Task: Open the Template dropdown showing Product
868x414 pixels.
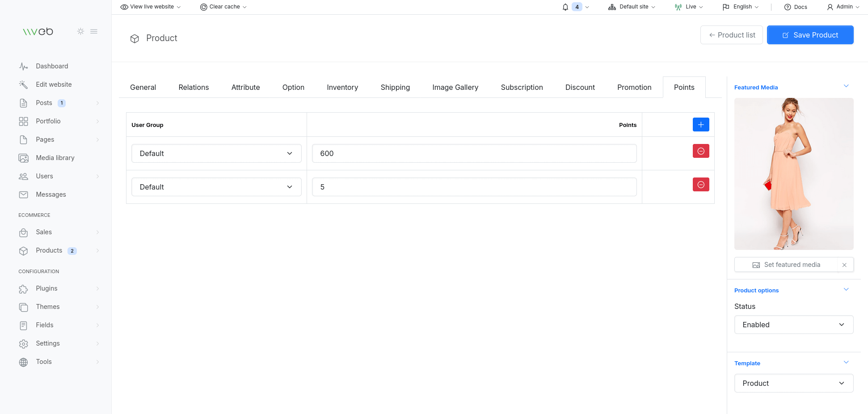Action: click(x=793, y=383)
